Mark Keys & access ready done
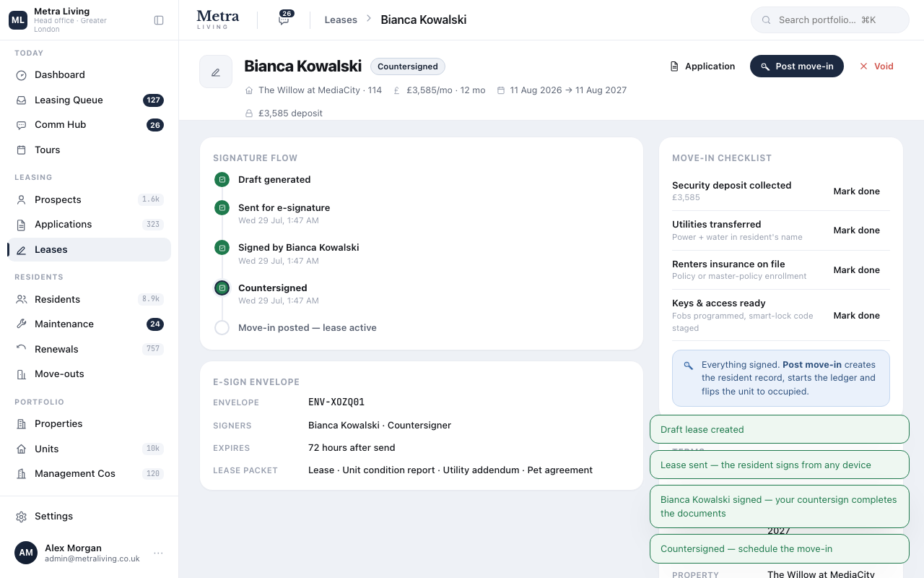This screenshot has height=578, width=924. 857,316
